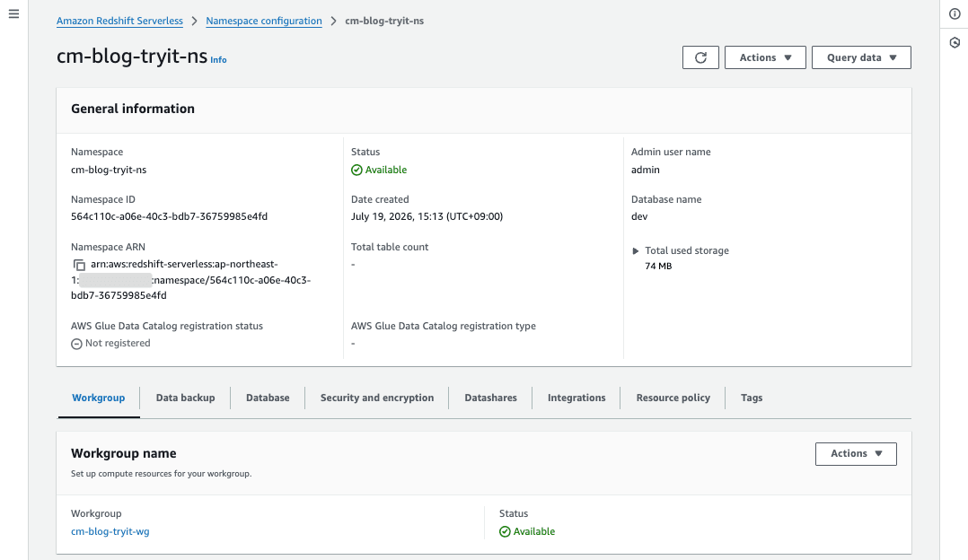This screenshot has height=560, width=968.
Task: Click the Available status icon under General information
Action: [x=356, y=171]
